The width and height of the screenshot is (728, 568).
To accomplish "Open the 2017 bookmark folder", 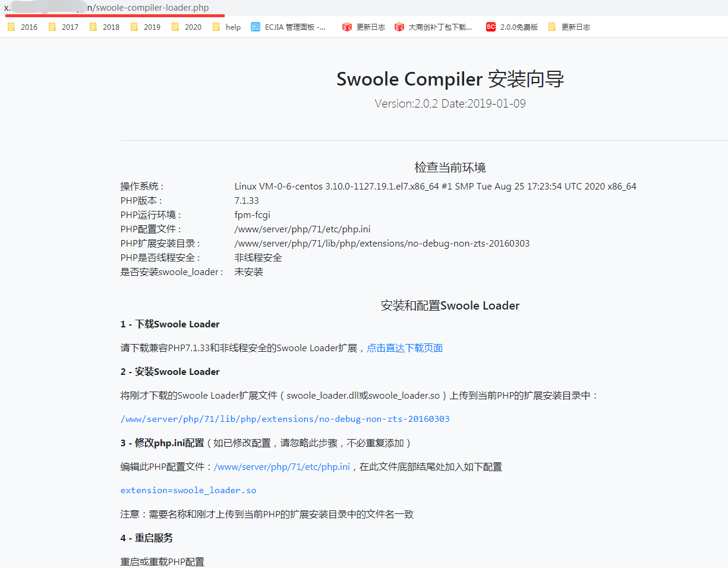I will pos(64,27).
